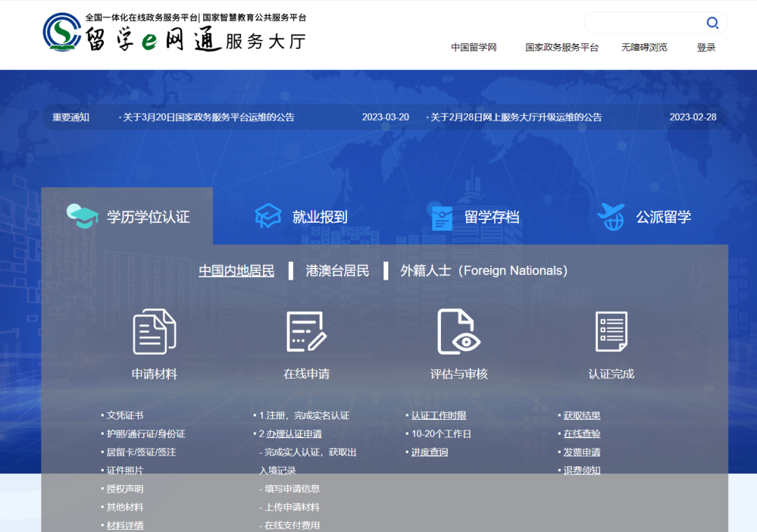Enable 无障碍浏览 mode

click(644, 47)
